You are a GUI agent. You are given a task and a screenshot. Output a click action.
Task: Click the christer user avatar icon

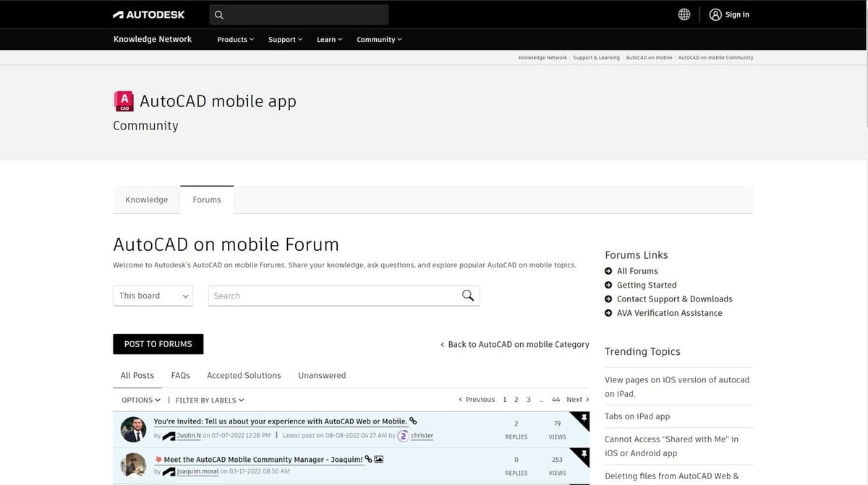coord(403,436)
